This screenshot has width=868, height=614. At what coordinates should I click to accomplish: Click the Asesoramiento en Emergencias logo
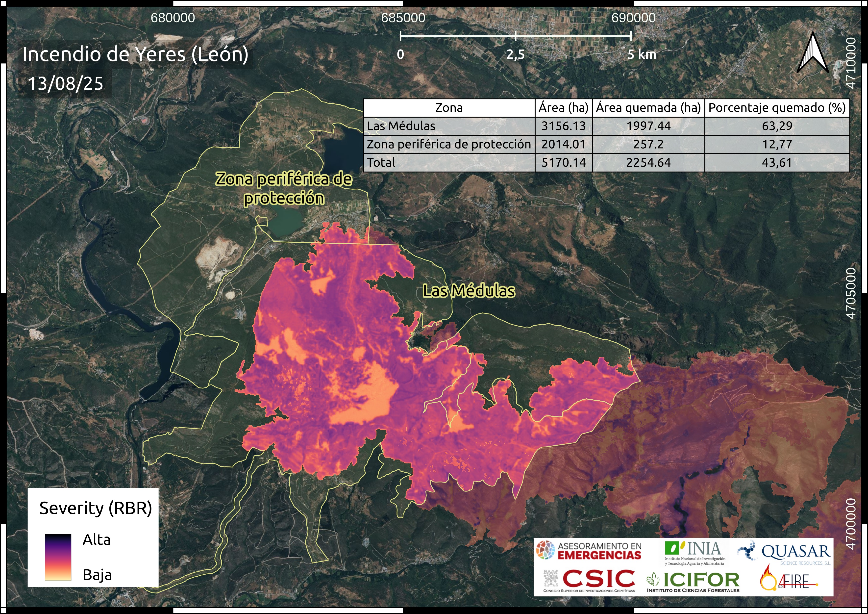pyautogui.click(x=588, y=550)
